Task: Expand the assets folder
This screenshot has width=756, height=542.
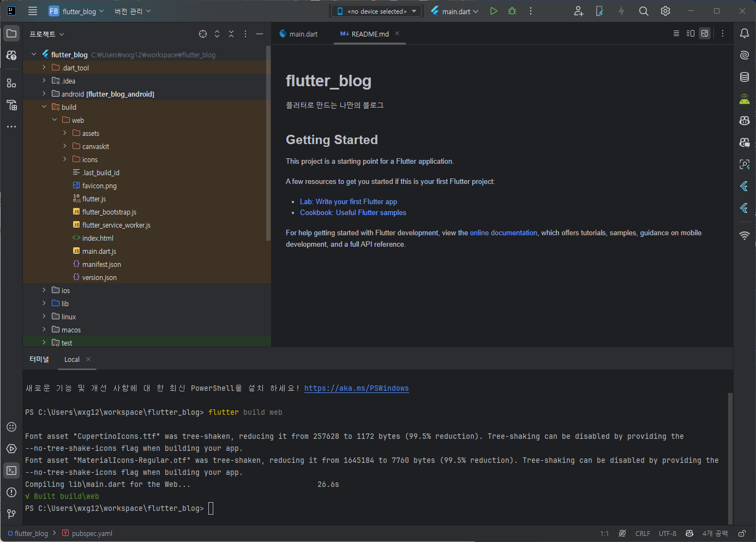Action: [x=65, y=133]
